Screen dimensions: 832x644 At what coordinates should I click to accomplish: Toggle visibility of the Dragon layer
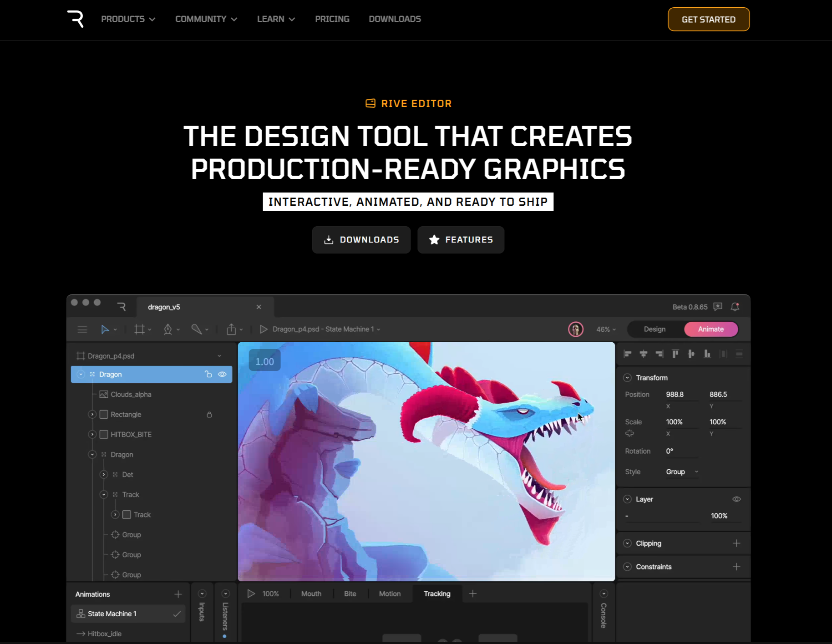[x=222, y=374]
